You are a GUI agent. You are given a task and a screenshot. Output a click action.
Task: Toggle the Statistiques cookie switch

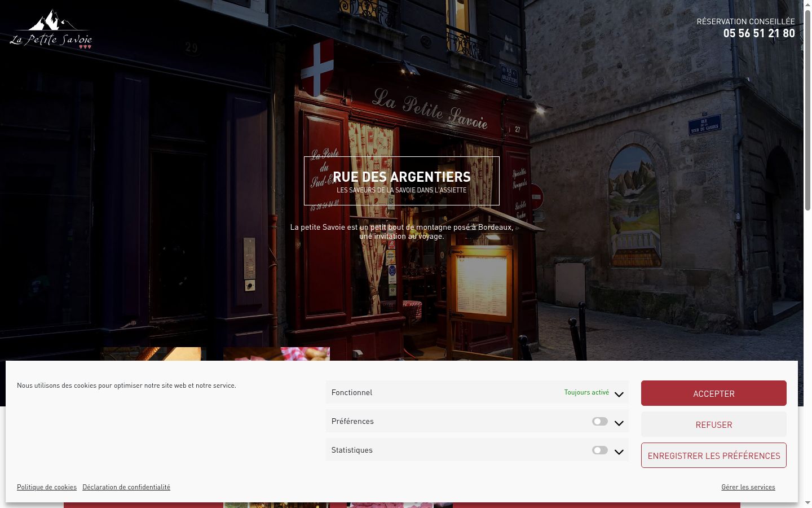(x=600, y=450)
